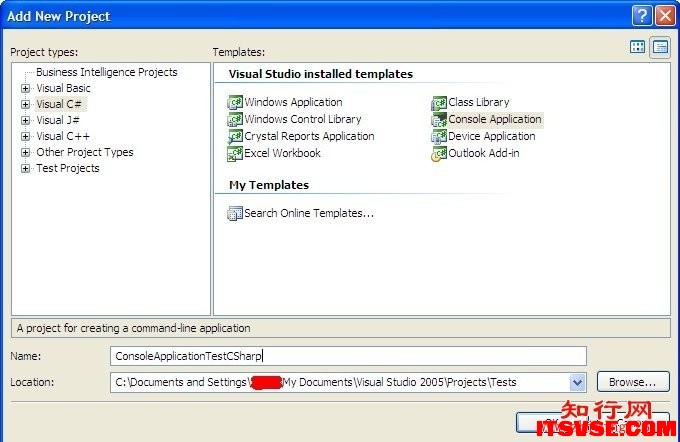Close the Add New Project dialog

pyautogui.click(x=666, y=16)
